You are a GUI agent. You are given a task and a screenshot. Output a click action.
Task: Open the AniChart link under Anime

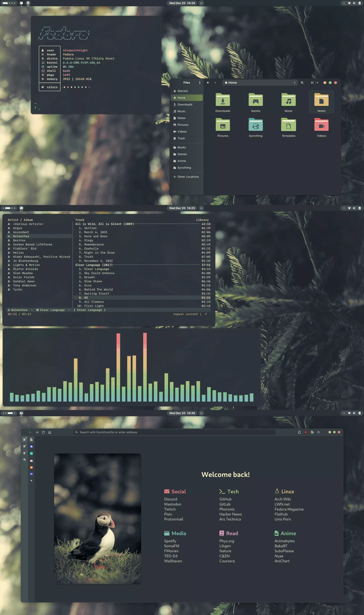coord(282,561)
